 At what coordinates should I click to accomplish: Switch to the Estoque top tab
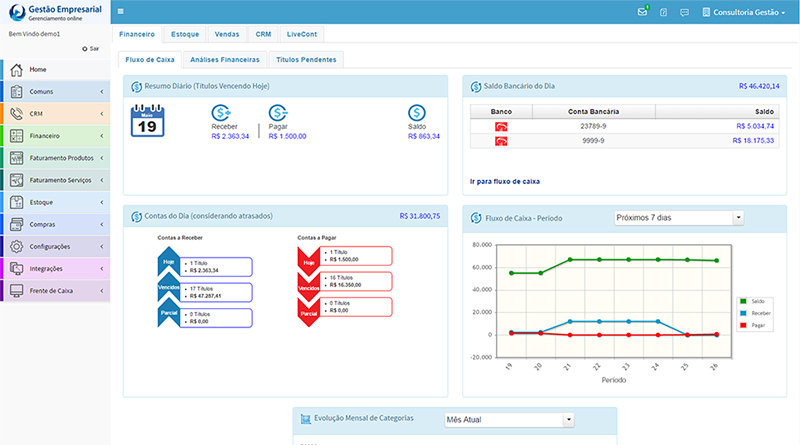(184, 34)
